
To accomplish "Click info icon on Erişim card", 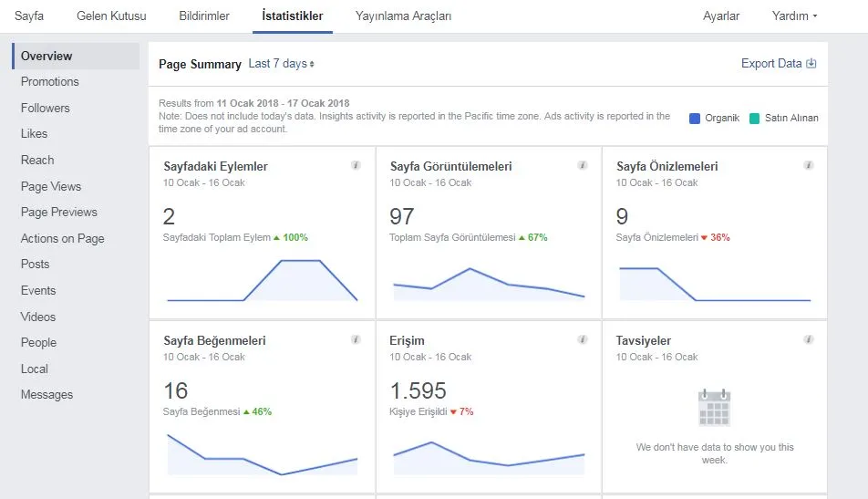I will [583, 339].
